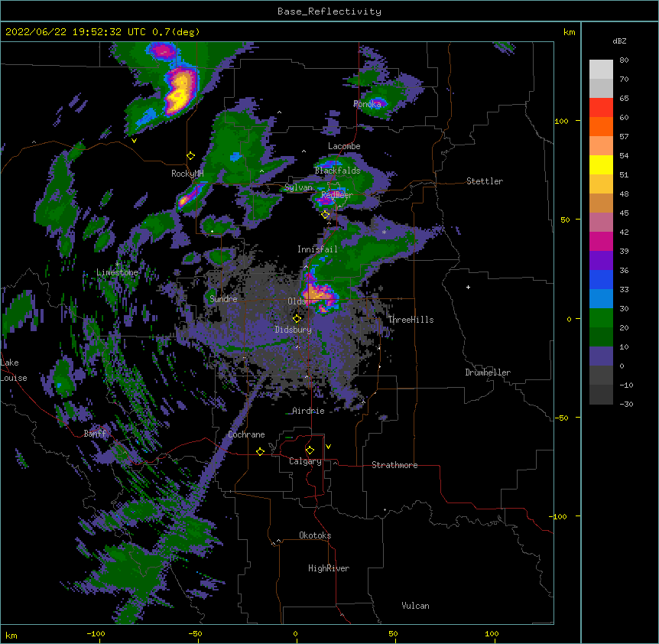This screenshot has width=659, height=644.
Task: Select the Strathmore town label
Action: tap(394, 465)
